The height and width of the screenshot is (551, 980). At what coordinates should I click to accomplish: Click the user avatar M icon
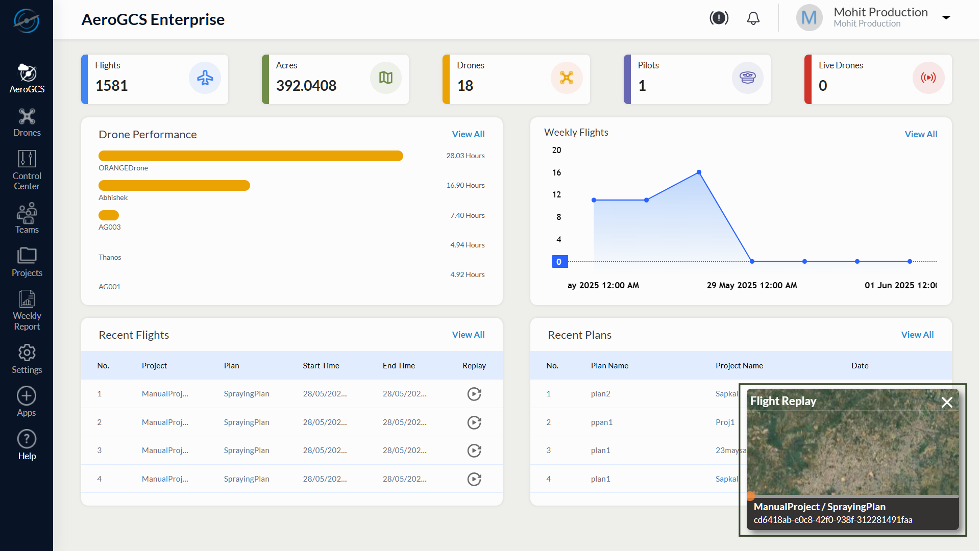[x=809, y=18]
